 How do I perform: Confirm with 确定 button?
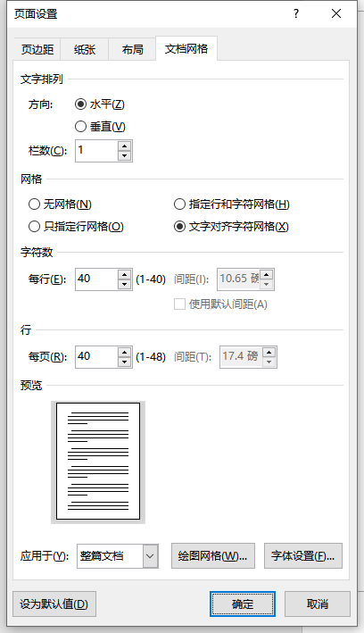pos(243,604)
